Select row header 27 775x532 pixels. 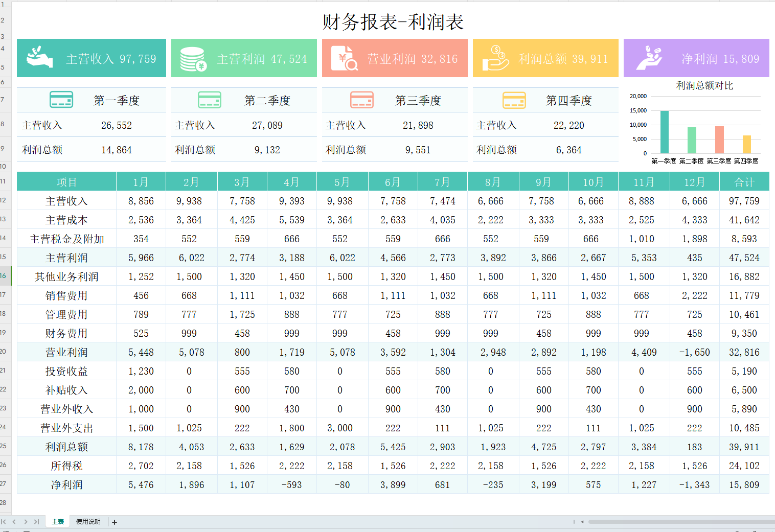coord(5,484)
